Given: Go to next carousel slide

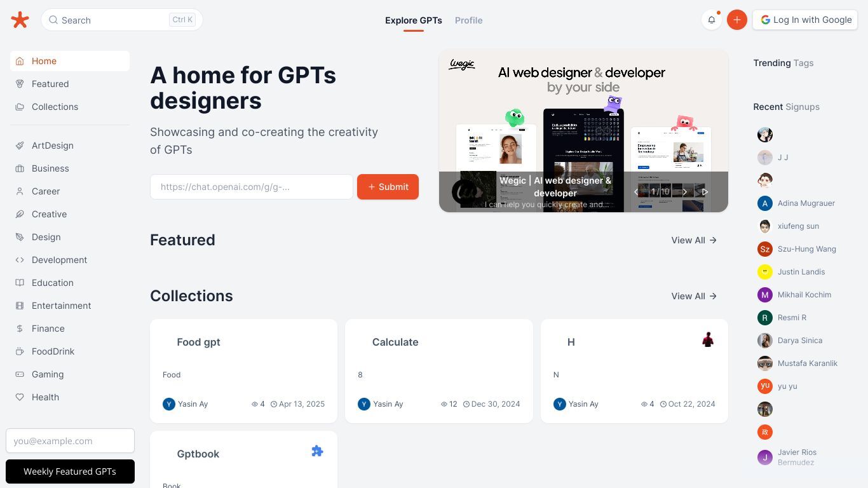Looking at the screenshot, I should (x=684, y=192).
